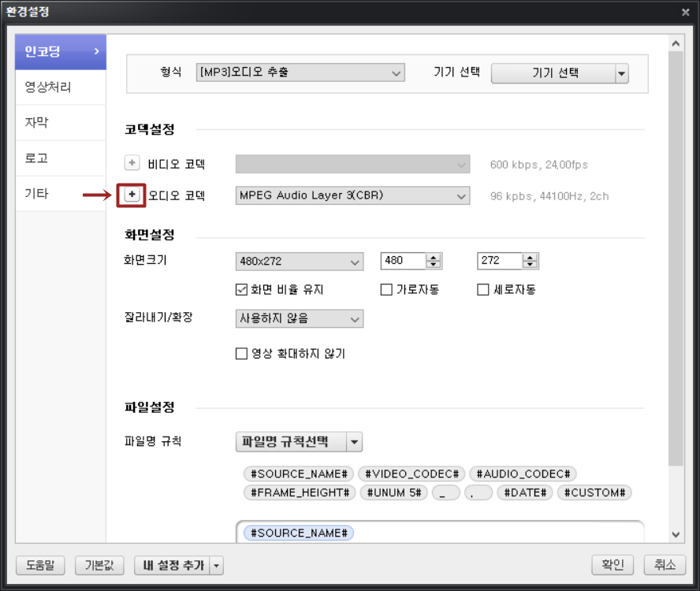The height and width of the screenshot is (591, 700).
Task: Add the #FRAME_HEIGHT# tag
Action: (300, 492)
